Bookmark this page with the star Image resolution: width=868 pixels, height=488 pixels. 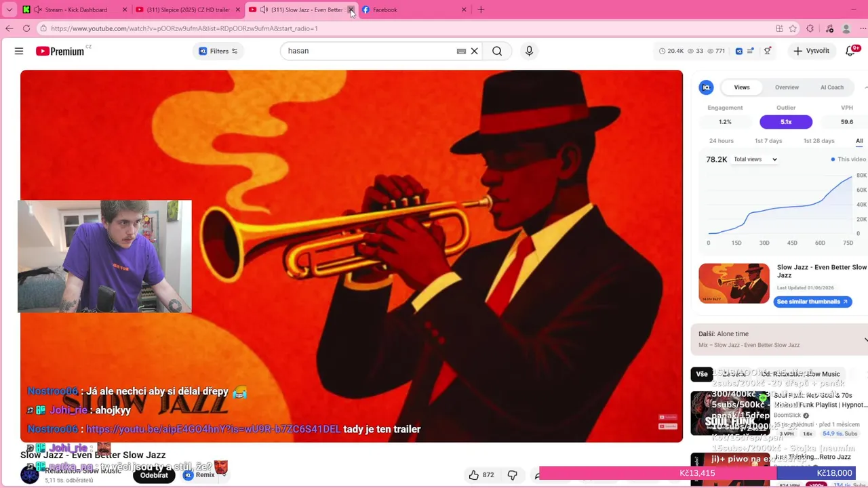793,28
